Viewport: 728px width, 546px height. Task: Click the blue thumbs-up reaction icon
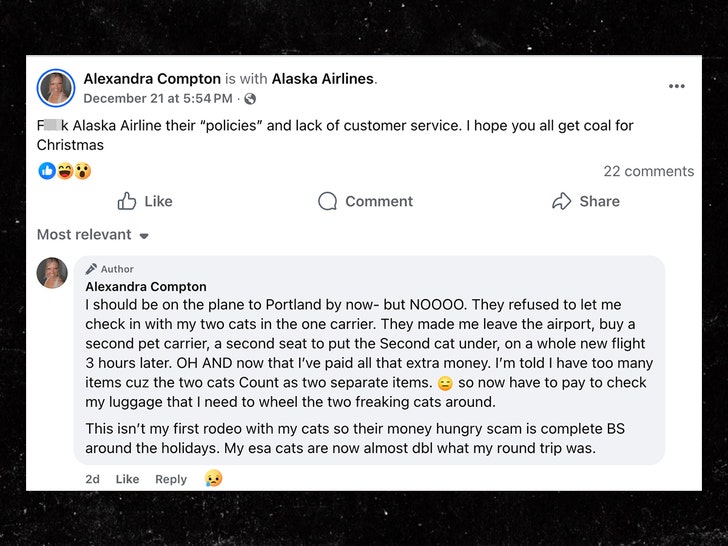(x=47, y=171)
